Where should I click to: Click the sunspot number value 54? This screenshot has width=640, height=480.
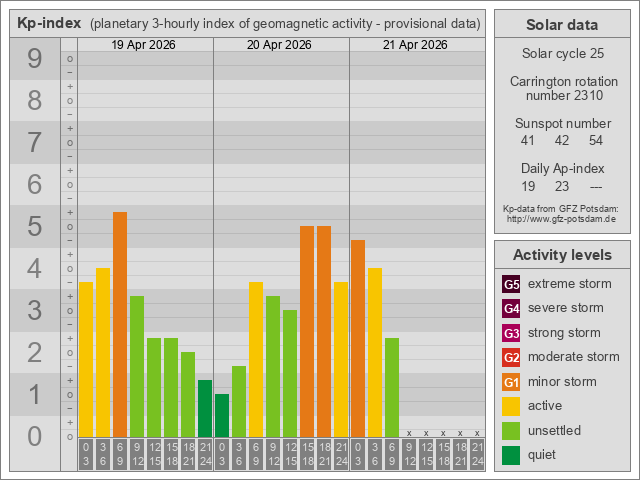tap(596, 141)
